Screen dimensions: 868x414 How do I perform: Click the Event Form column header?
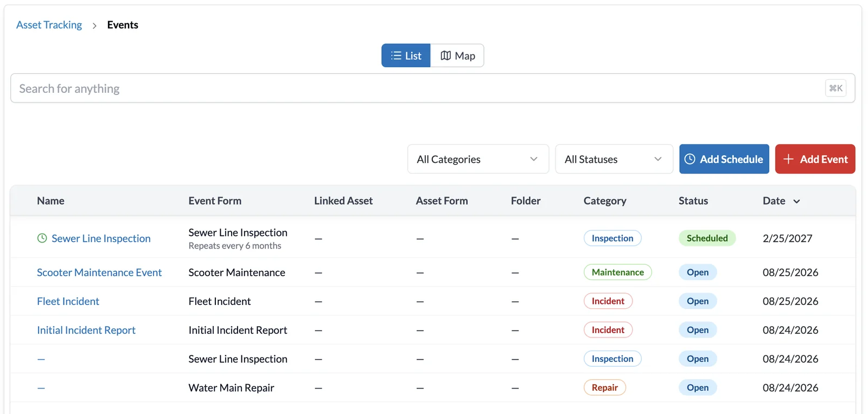[x=215, y=201]
